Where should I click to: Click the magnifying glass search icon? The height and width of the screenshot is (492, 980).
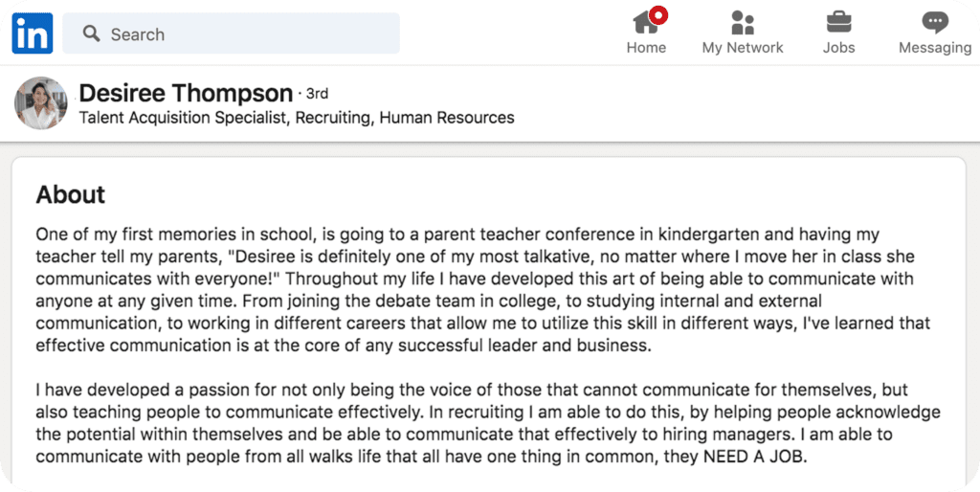[x=91, y=34]
